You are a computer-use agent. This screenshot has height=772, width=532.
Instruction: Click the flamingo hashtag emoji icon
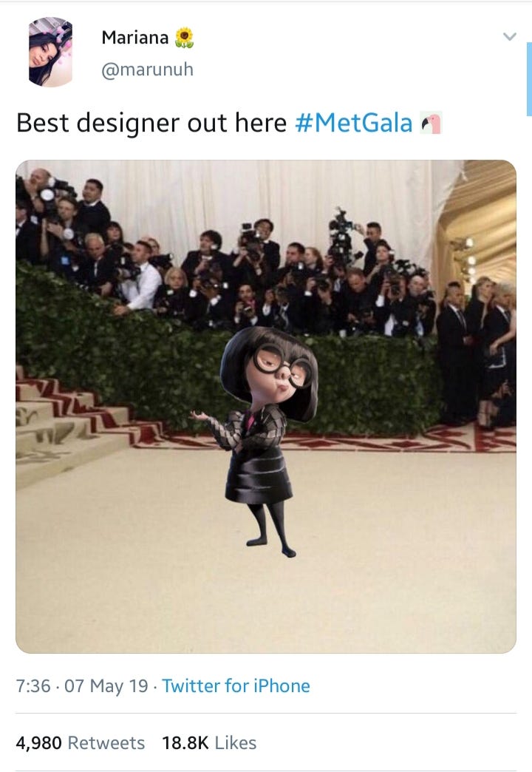[x=431, y=123]
